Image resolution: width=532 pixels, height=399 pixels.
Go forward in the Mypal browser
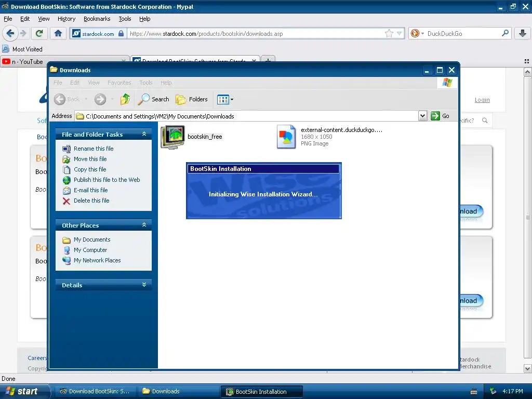pyautogui.click(x=23, y=33)
